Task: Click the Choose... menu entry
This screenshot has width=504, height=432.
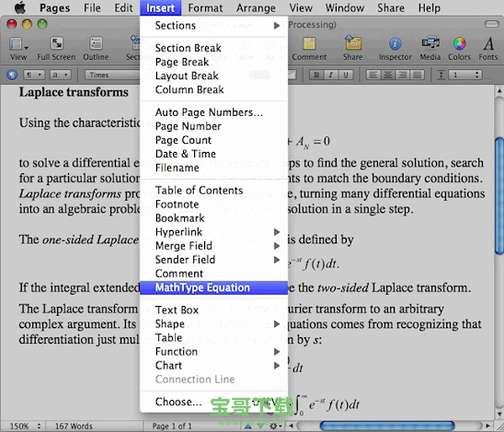Action: point(178,402)
